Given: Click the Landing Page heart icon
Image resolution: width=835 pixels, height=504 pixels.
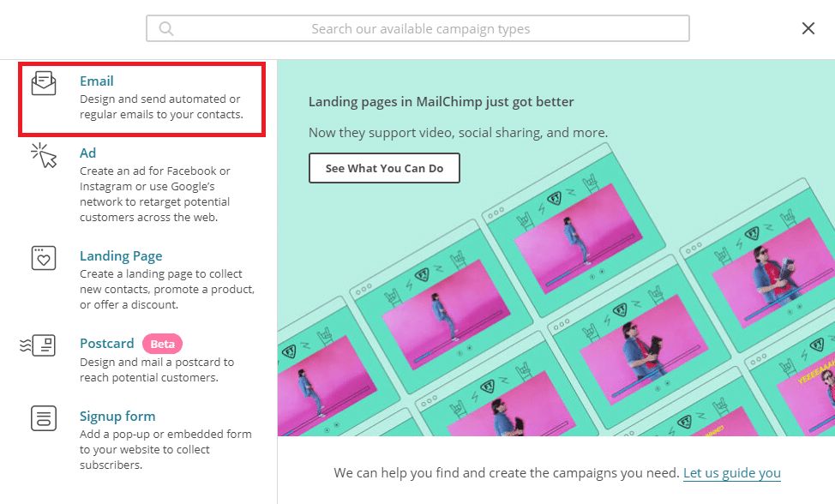Looking at the screenshot, I should (x=44, y=258).
